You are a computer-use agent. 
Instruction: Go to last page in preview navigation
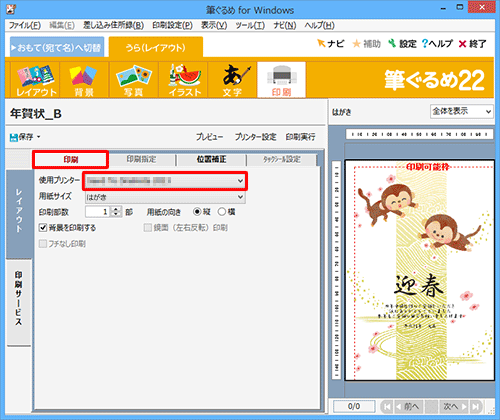tap(476, 406)
